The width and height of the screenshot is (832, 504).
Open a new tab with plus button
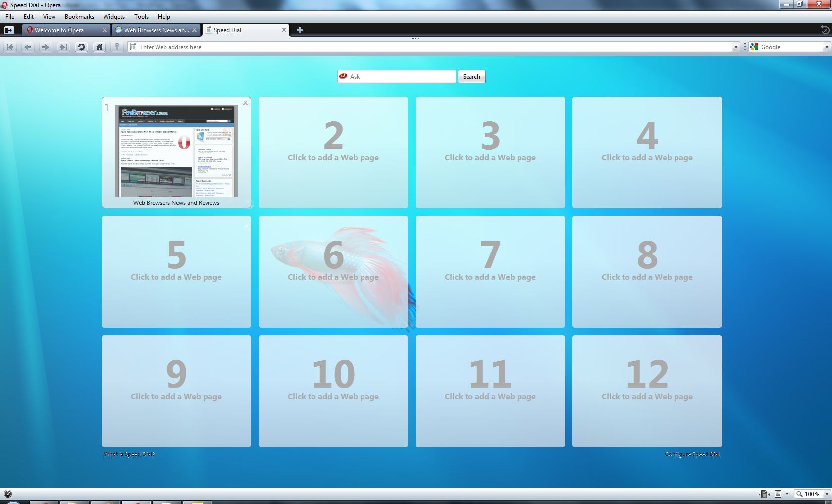(x=299, y=30)
